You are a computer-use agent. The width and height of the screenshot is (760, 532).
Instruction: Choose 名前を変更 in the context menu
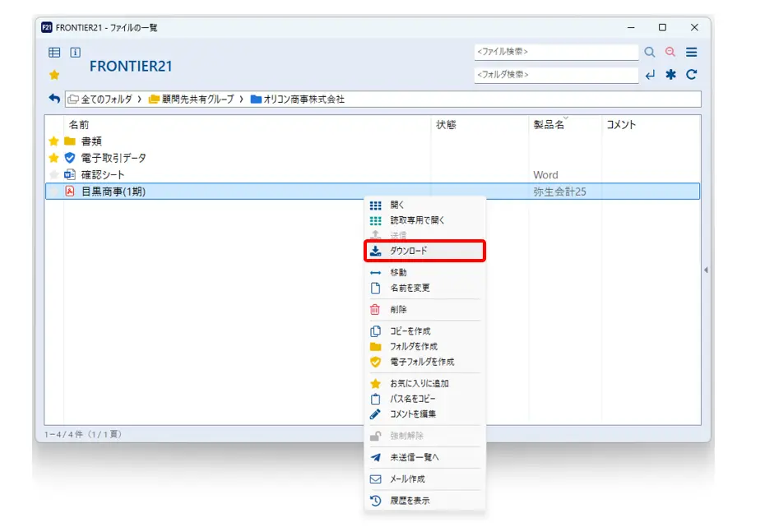point(410,288)
